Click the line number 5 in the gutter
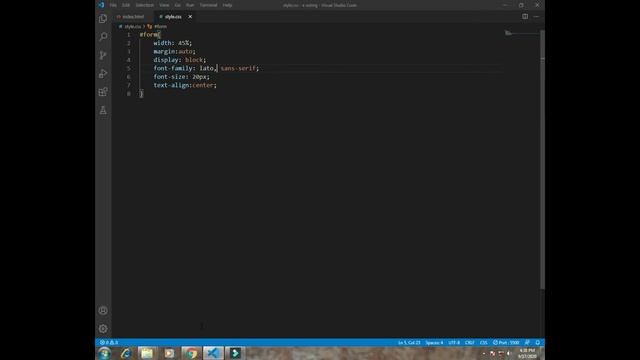The width and height of the screenshot is (640, 360). tap(129, 68)
